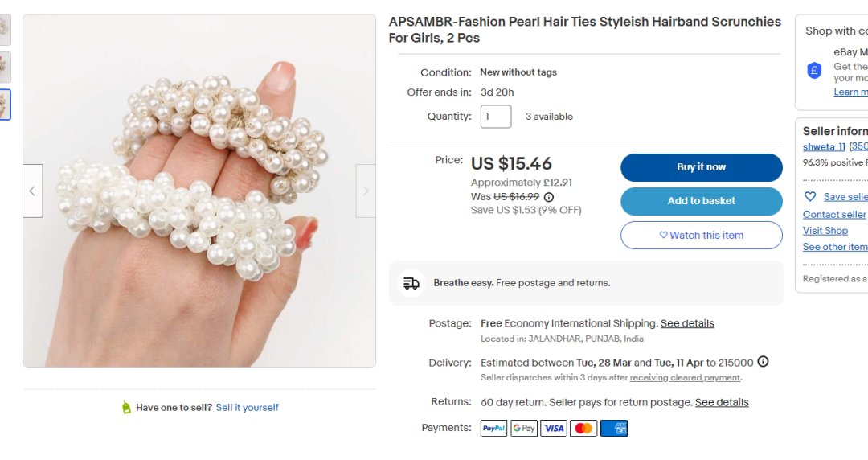Click the Visa card icon
This screenshot has height=460, width=868.
pos(553,429)
